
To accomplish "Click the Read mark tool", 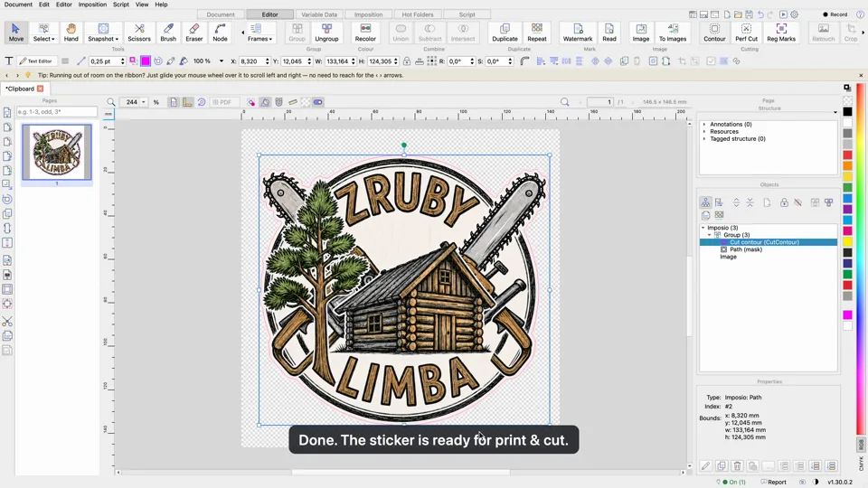I will tap(609, 33).
